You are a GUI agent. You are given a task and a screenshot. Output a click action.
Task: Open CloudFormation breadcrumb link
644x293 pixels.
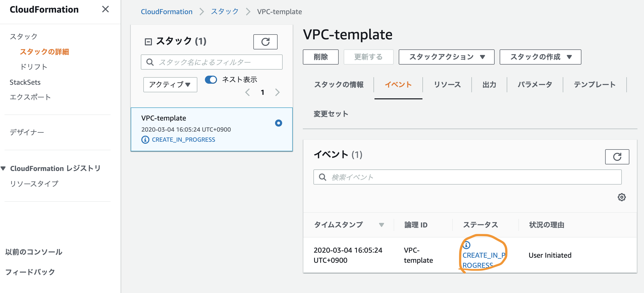[x=167, y=12]
